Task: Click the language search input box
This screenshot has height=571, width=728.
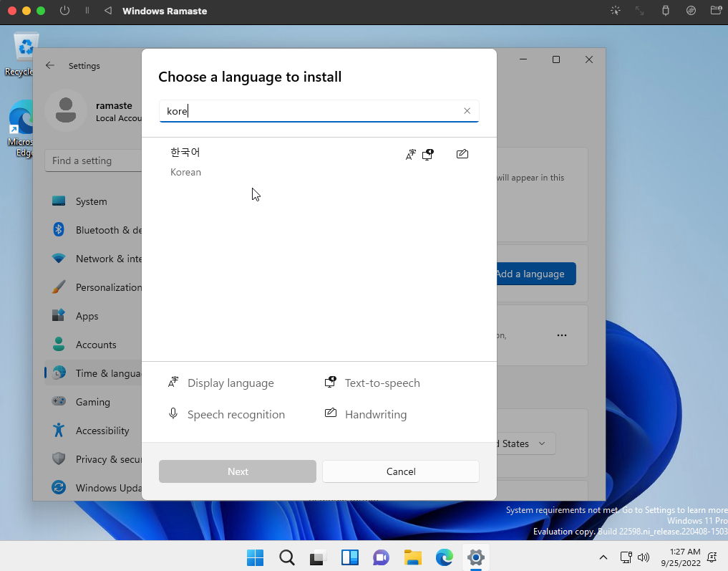Action: [x=319, y=111]
